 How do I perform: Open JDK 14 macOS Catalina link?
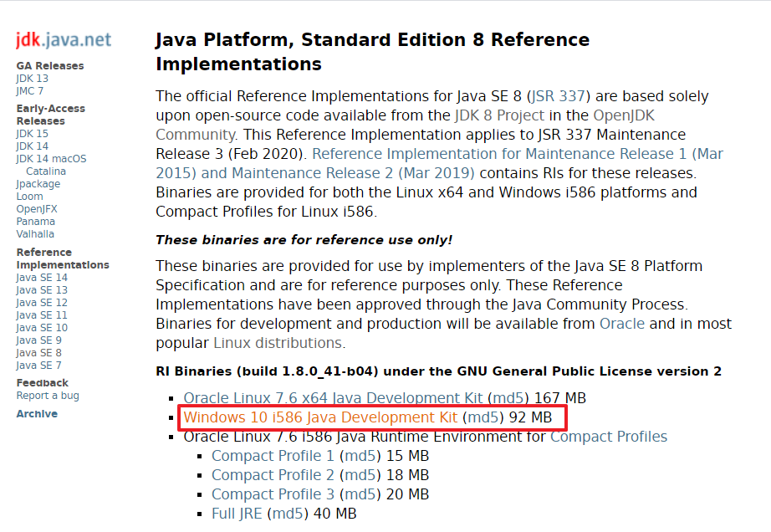[51, 165]
